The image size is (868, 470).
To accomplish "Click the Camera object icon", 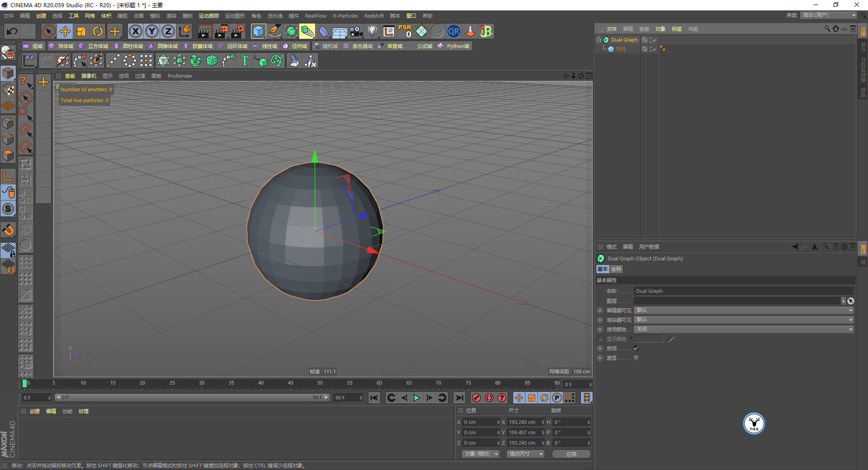I will [356, 31].
